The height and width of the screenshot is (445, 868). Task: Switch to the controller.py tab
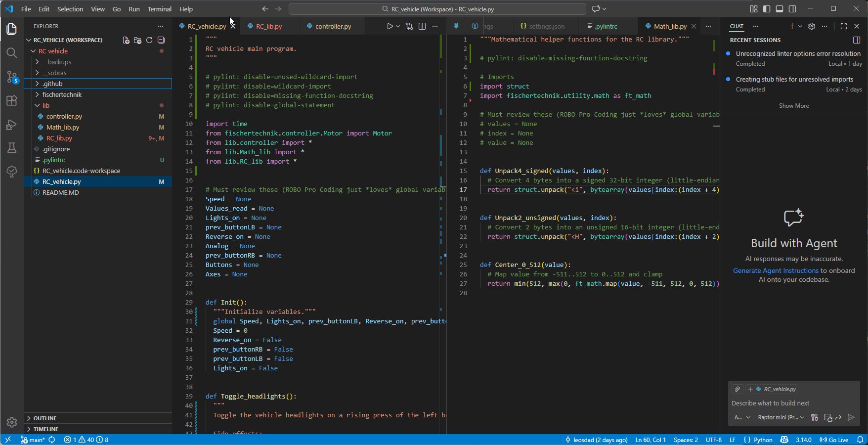point(333,26)
